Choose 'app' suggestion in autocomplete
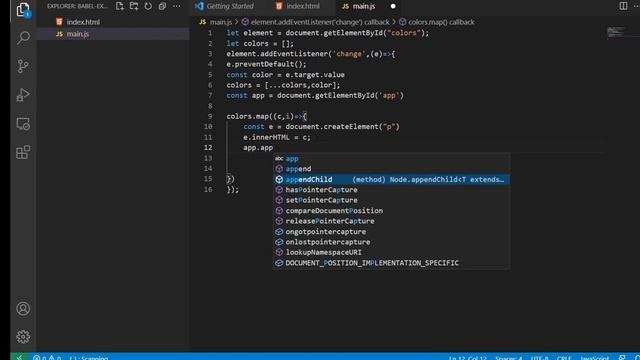Viewport: 640px width, 360px height. (391, 158)
